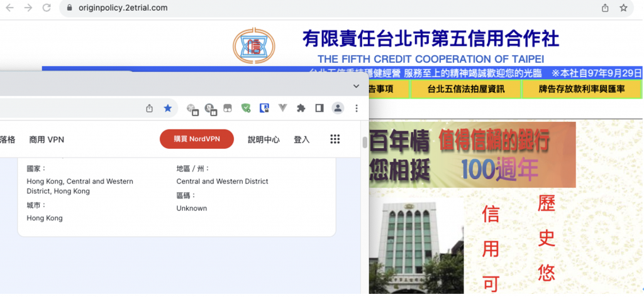The width and height of the screenshot is (644, 297).
Task: Click the 地區 / 州: label
Action: point(193,169)
